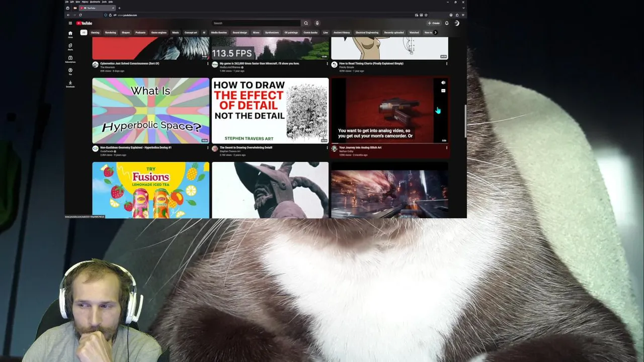Open How to Read Timing Charts title

[371, 63]
